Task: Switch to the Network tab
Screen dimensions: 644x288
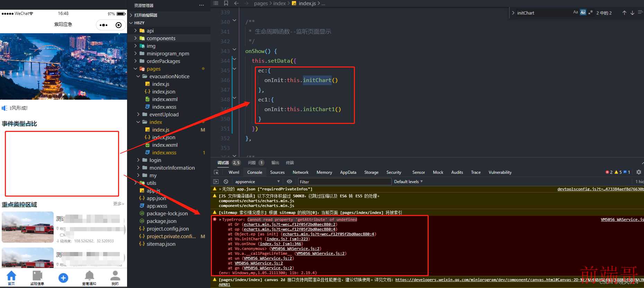Action: (x=301, y=172)
